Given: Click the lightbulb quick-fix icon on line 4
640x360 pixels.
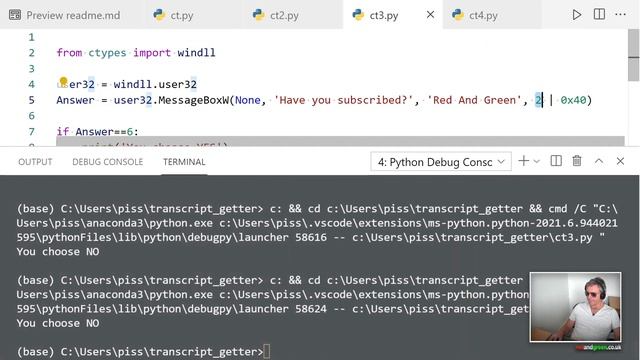Looking at the screenshot, I should point(63,81).
